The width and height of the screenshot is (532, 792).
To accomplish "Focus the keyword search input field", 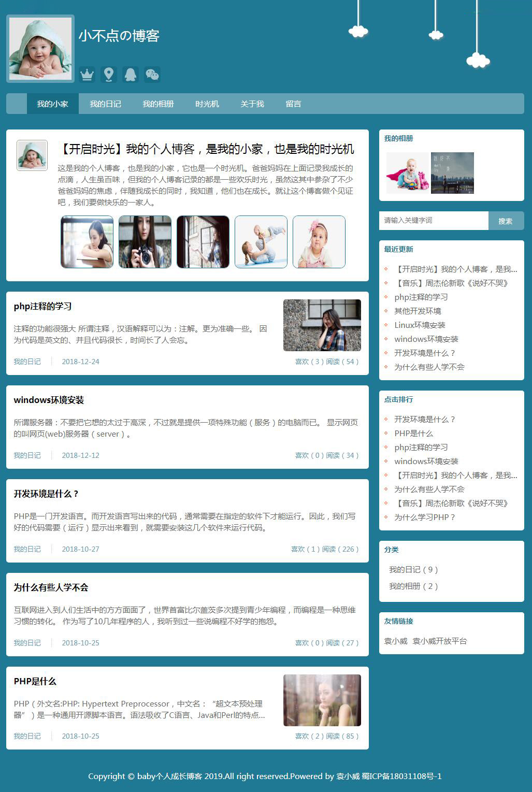I will [434, 221].
